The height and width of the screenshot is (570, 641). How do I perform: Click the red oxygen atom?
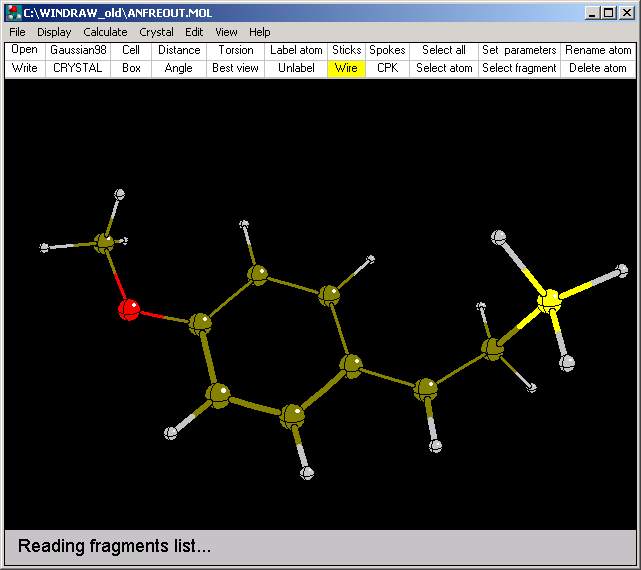point(129,310)
